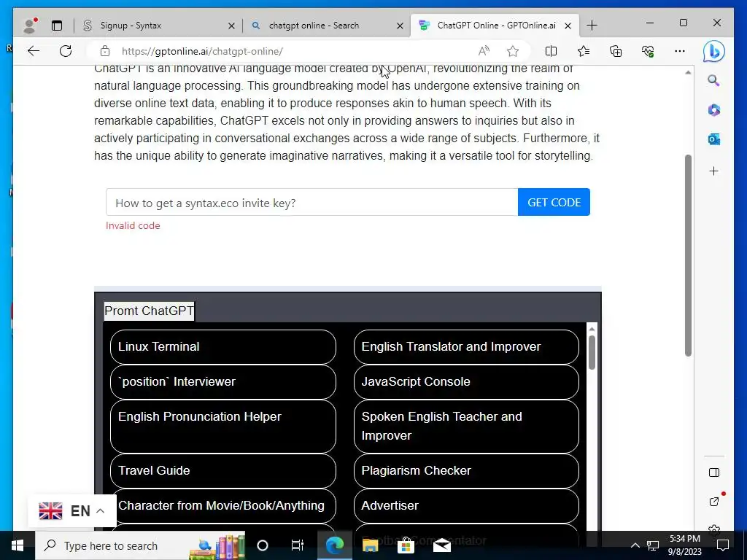The height and width of the screenshot is (560, 747).
Task: View site information padlock icon
Action: [x=105, y=51]
